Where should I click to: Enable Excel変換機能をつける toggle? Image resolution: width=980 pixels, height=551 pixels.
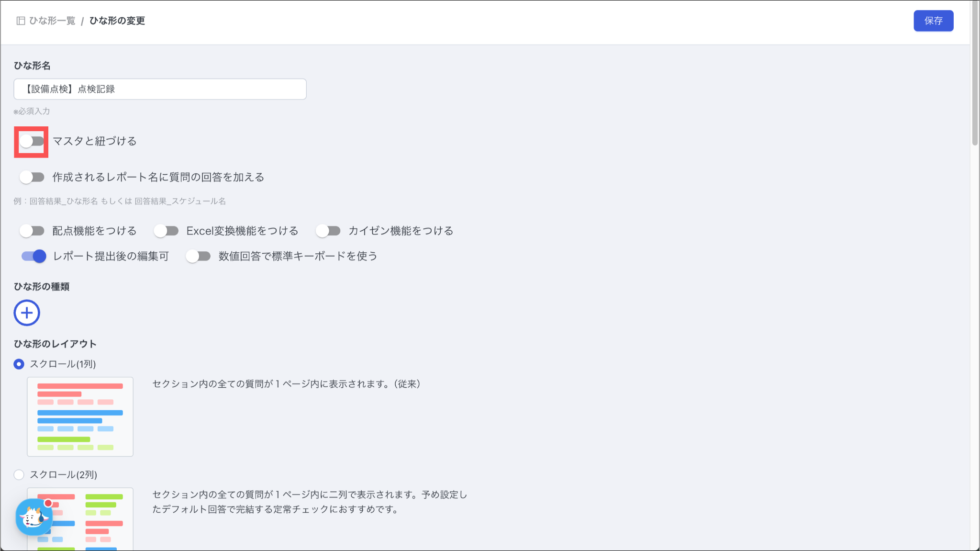click(166, 231)
